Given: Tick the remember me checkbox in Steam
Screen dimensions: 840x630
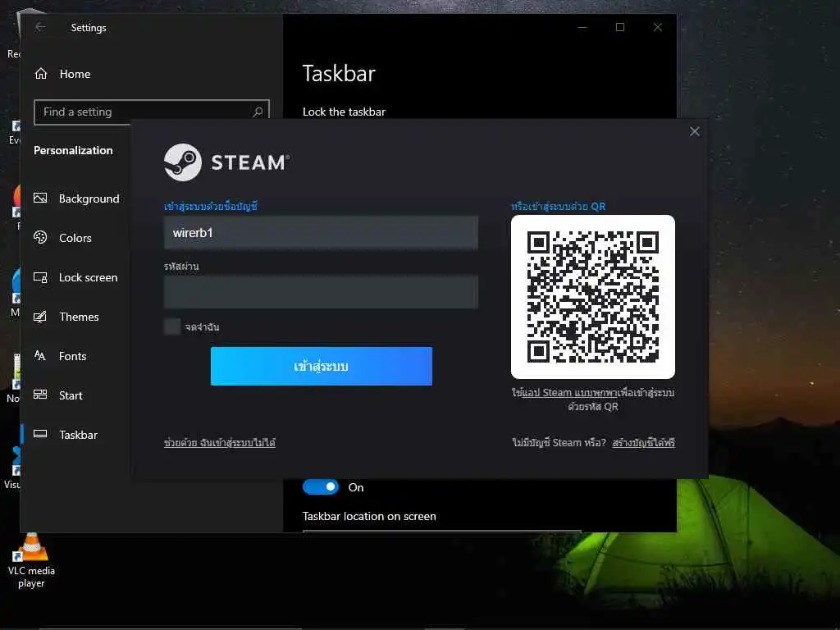Looking at the screenshot, I should [x=172, y=326].
